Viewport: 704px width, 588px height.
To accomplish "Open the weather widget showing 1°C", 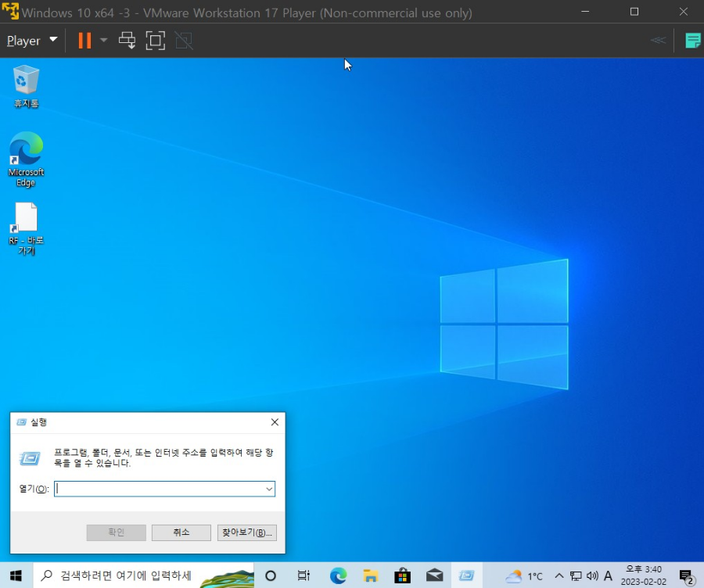I will pyautogui.click(x=524, y=576).
